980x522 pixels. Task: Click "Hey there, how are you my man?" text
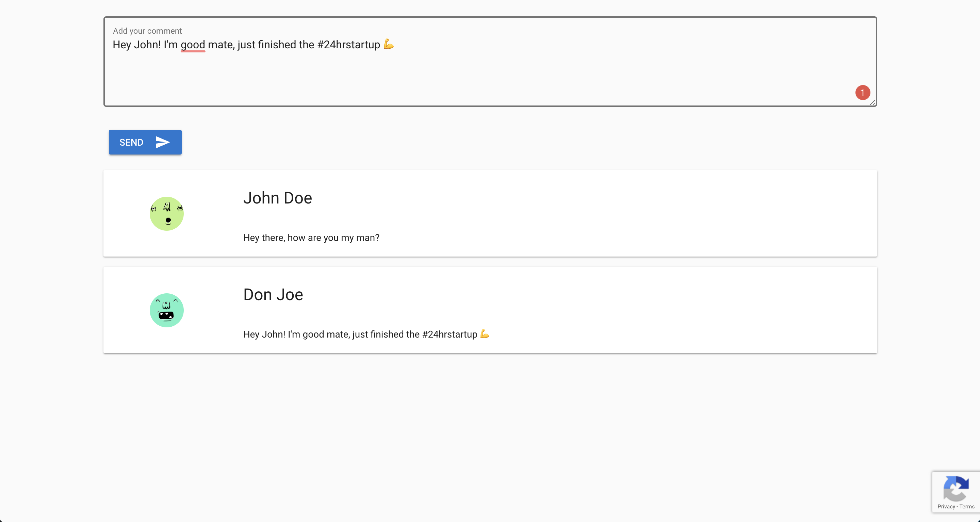coord(311,238)
